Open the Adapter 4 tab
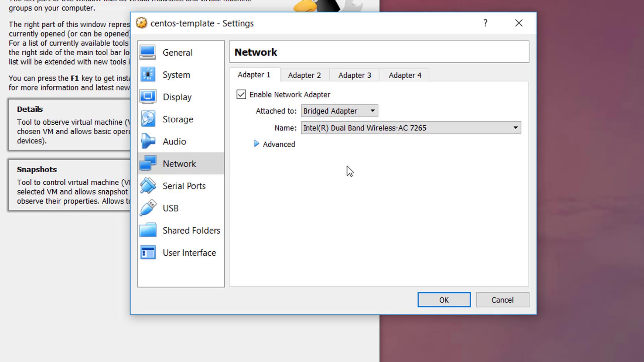The height and width of the screenshot is (362, 644). coord(405,75)
